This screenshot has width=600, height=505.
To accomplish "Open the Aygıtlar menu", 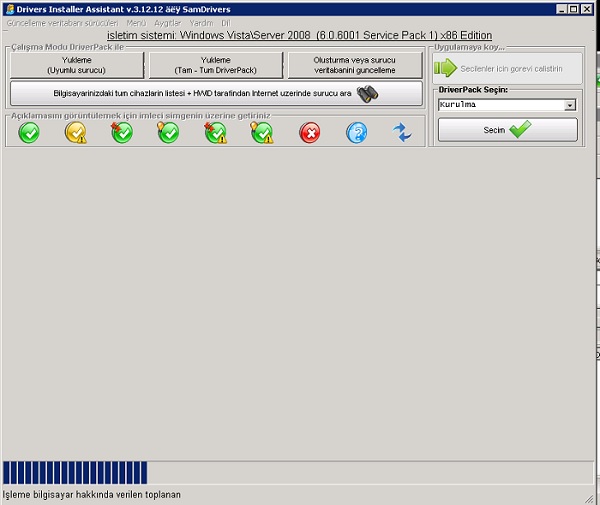I will 168,23.
